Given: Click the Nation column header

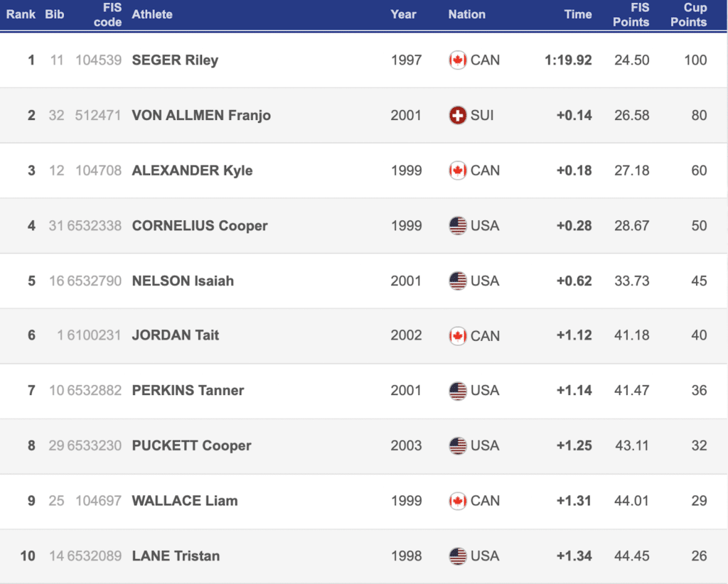Looking at the screenshot, I should 466,14.
